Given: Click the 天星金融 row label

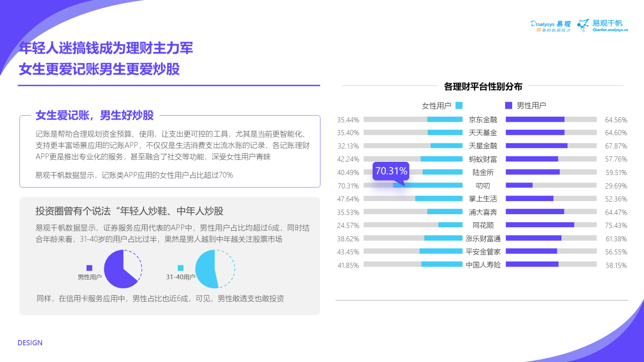Looking at the screenshot, I should coord(483,146).
